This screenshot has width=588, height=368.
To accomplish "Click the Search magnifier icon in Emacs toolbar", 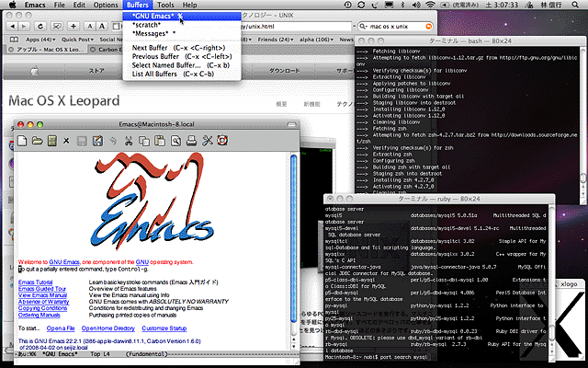I will tap(175, 141).
